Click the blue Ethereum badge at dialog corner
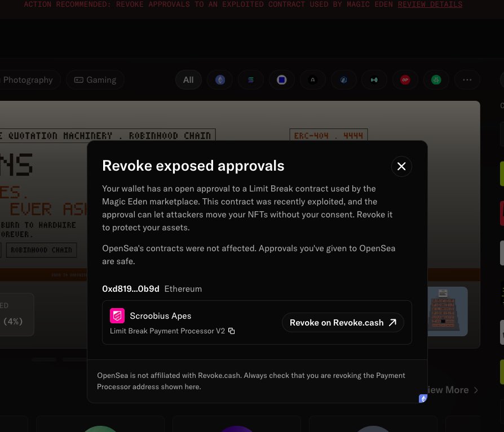Viewport: 504px width, 432px height. [423, 399]
